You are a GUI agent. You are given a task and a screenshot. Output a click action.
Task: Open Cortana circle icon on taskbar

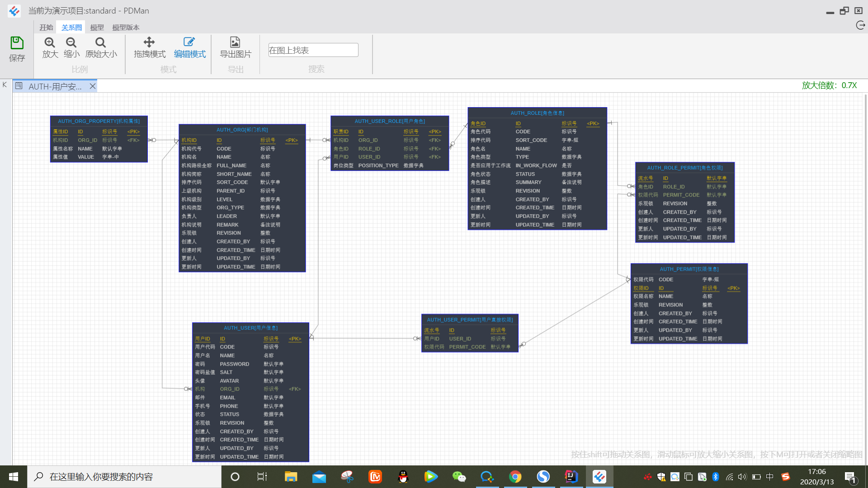[235, 477]
